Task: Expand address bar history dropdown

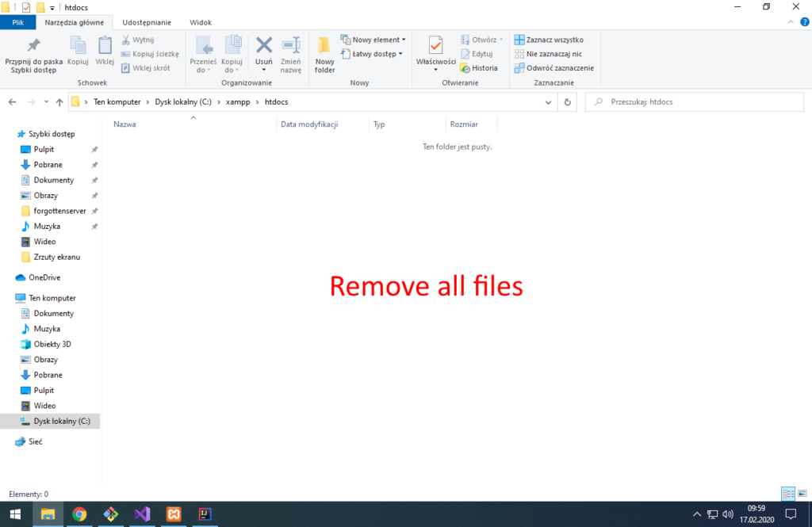Action: (548, 102)
